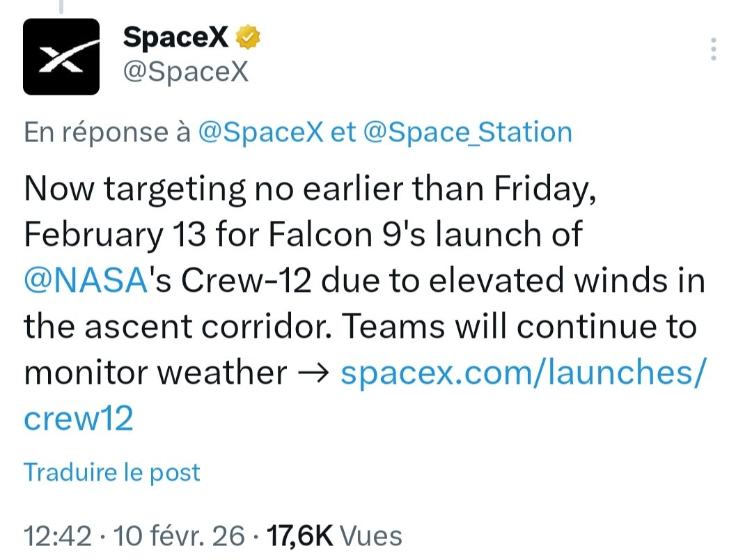This screenshot has height=560, width=752.
Task: Open the @Space_Station mention
Action: click(467, 132)
